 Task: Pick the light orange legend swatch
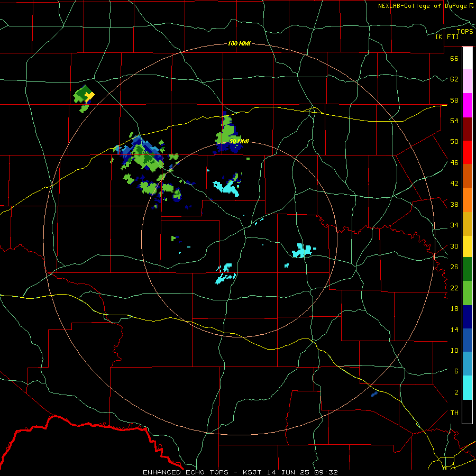(467, 200)
